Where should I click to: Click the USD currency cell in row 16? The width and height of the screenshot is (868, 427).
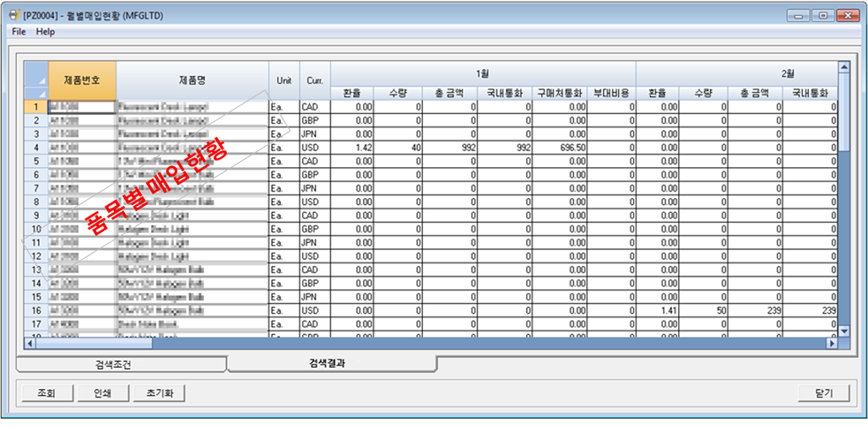click(x=315, y=311)
